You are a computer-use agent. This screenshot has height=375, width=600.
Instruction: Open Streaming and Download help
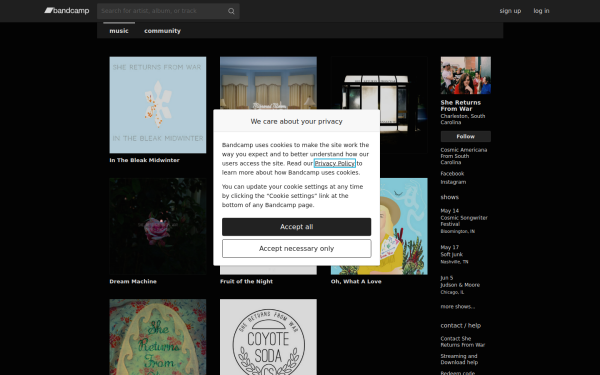[459, 359]
